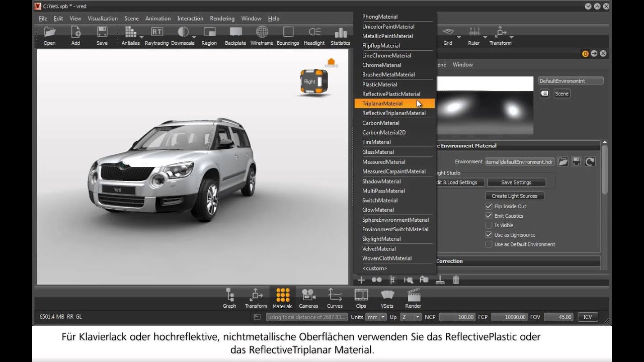Click the NCP value field
This screenshot has width=644, height=362.
457,317
